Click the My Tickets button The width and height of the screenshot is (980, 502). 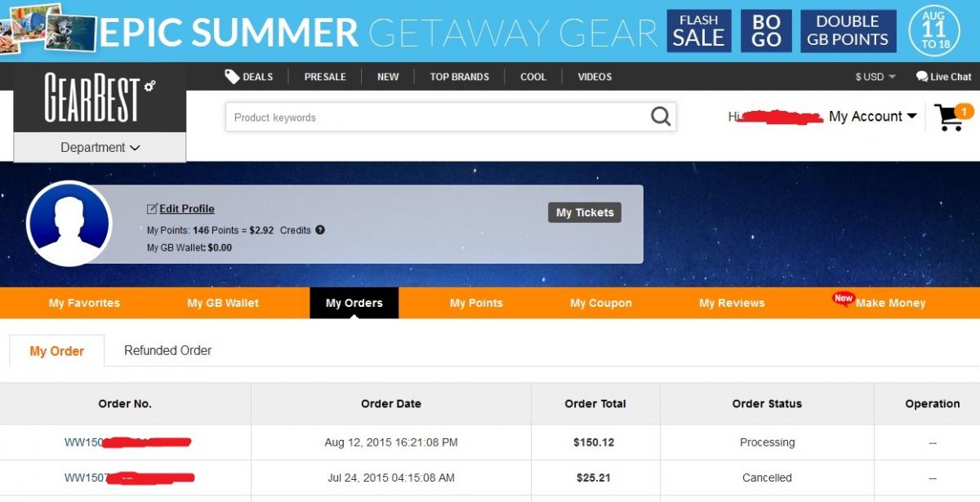pyautogui.click(x=585, y=212)
